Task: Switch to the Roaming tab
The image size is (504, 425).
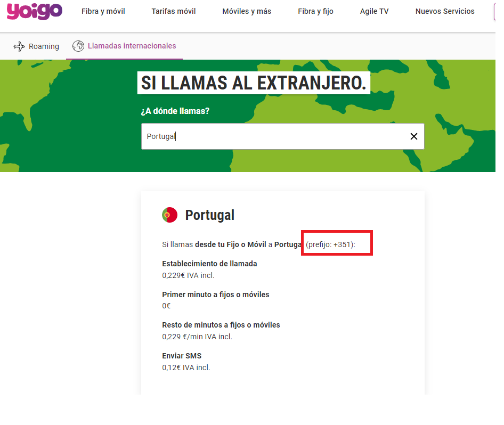Action: coord(36,46)
